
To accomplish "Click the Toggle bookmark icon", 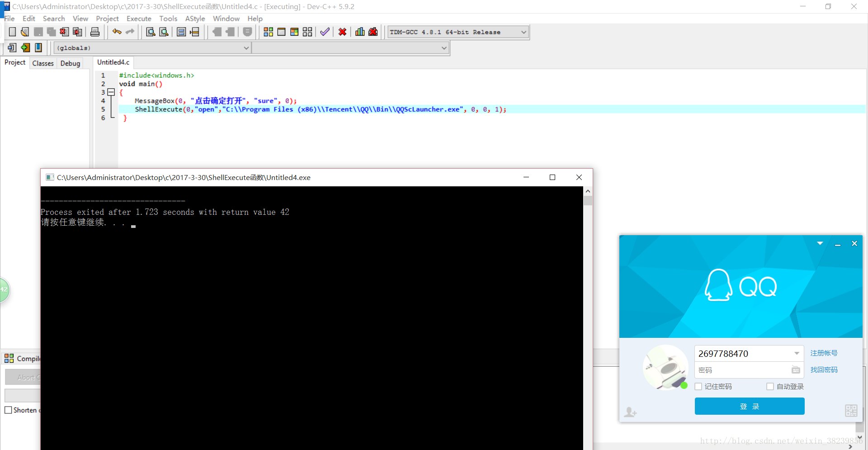I will point(12,47).
